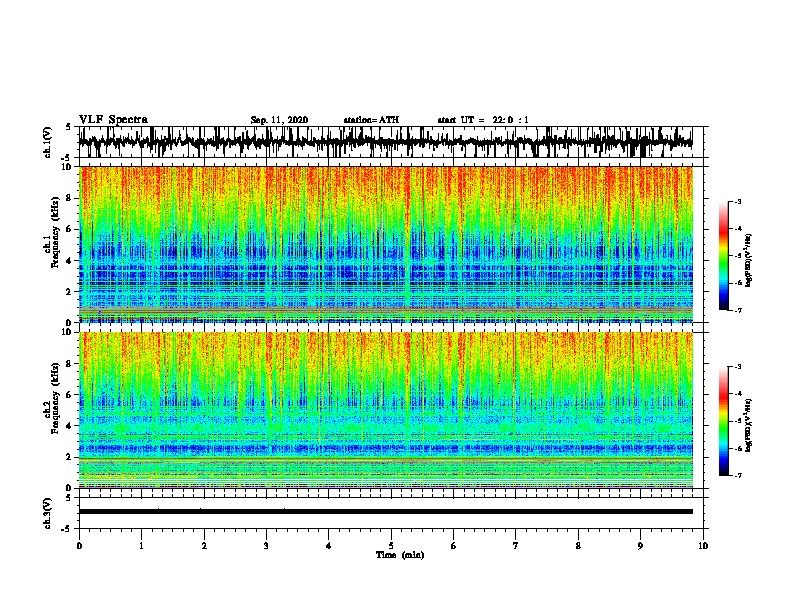Click the ch.1 spectrogram color bar
The width and height of the screenshot is (792, 612).
pos(723,256)
